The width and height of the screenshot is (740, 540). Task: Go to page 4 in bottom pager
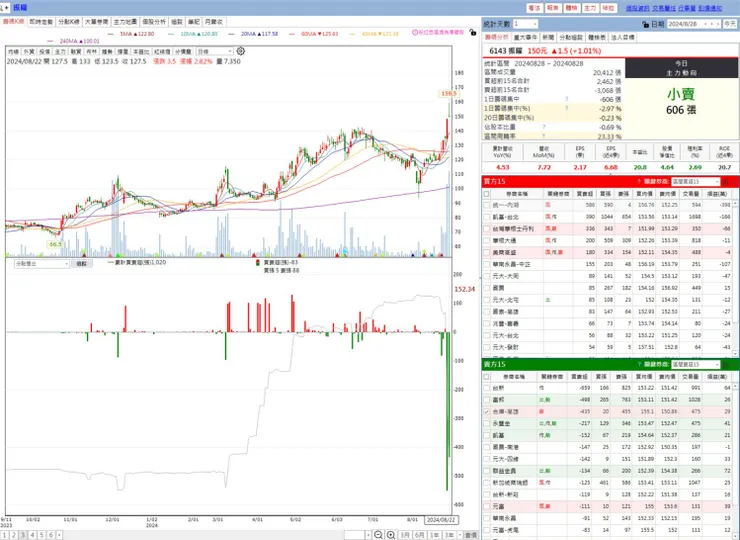(x=32, y=535)
